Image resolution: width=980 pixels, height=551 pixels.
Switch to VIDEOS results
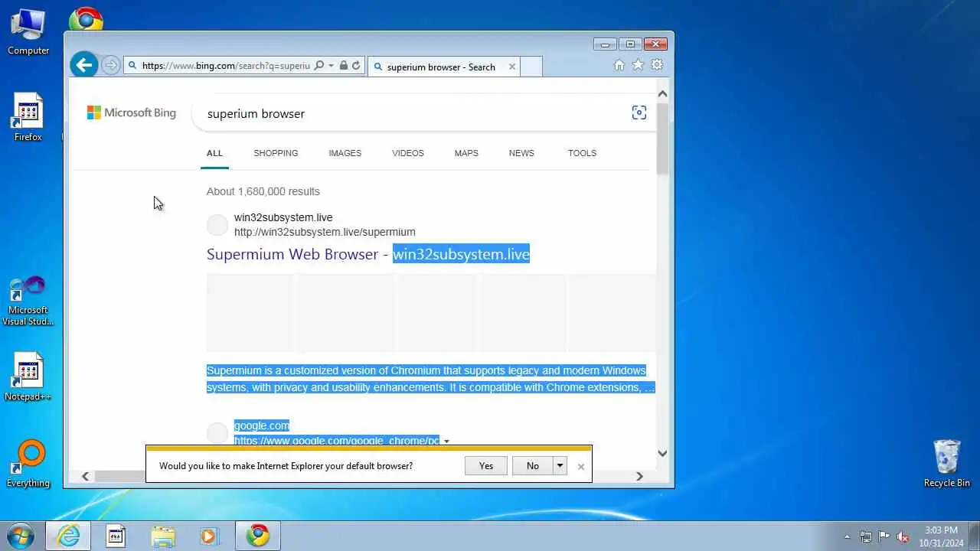(x=408, y=153)
